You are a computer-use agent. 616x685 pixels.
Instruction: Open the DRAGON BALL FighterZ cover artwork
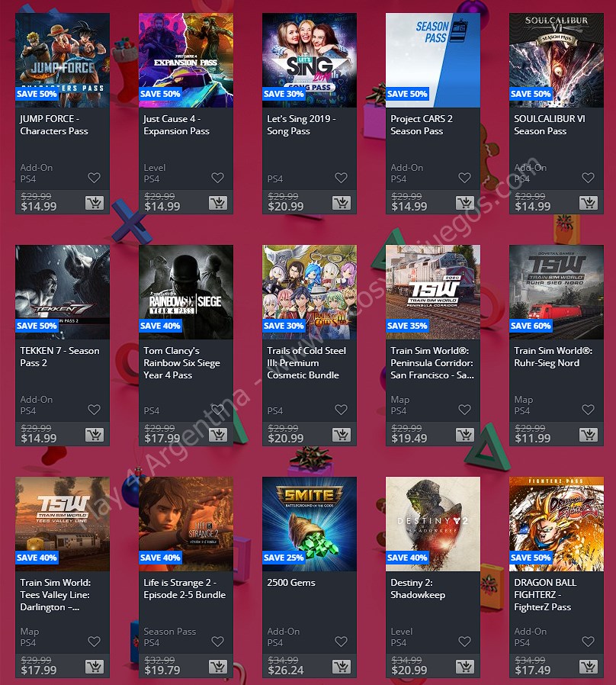(x=557, y=524)
